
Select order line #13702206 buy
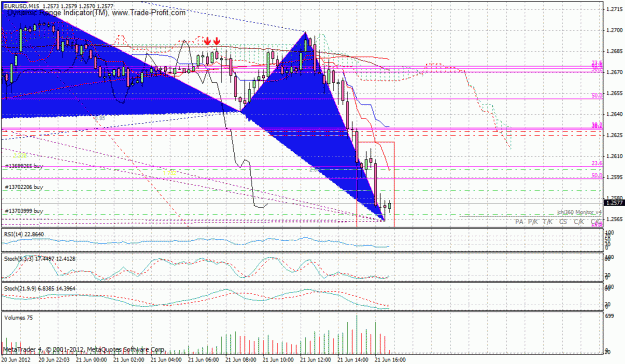[24, 187]
